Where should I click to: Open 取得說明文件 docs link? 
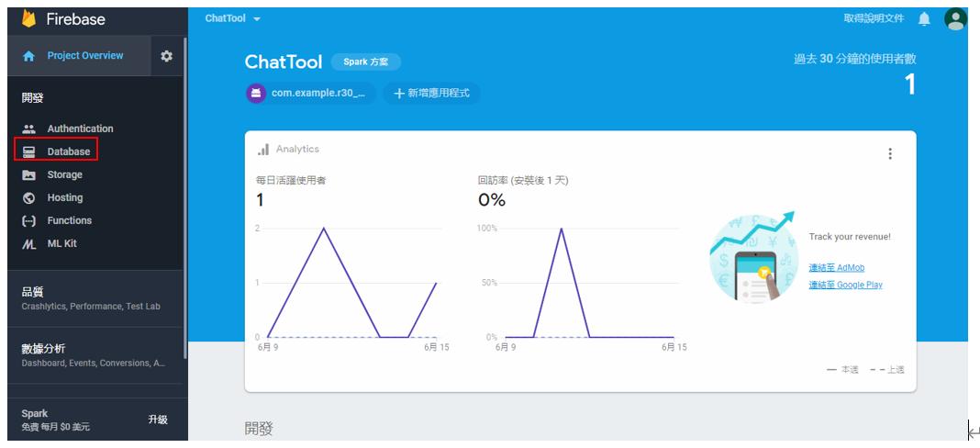tap(874, 18)
